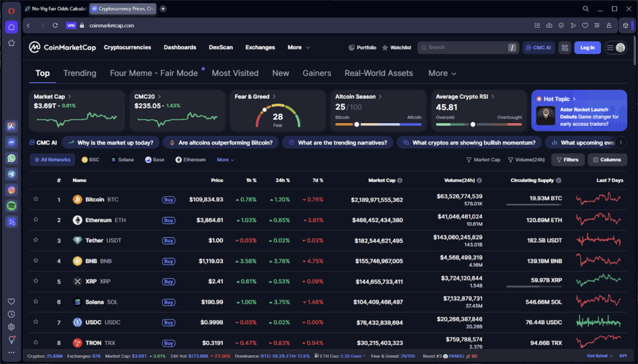Click the Average Crypto RSI slider
The width and height of the screenshot is (638, 364).
(x=478, y=124)
